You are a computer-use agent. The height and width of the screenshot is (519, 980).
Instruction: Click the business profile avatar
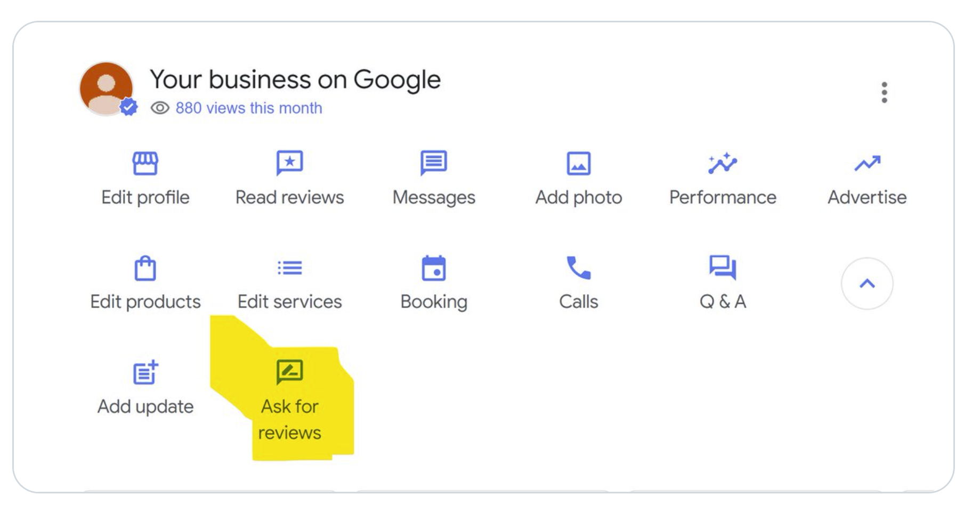point(107,88)
